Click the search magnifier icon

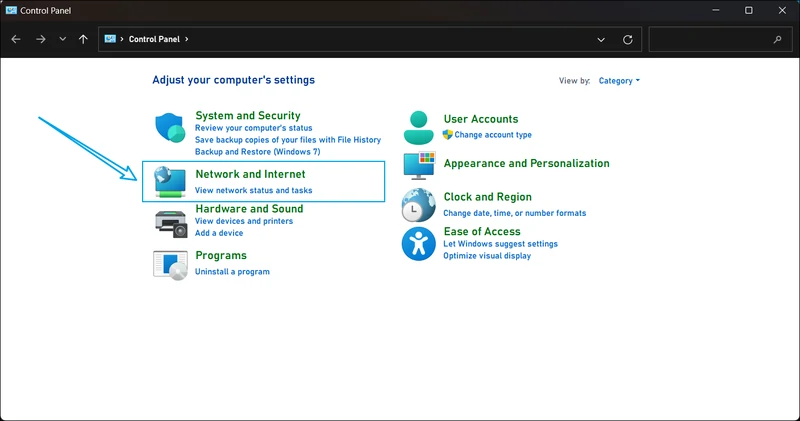click(778, 39)
